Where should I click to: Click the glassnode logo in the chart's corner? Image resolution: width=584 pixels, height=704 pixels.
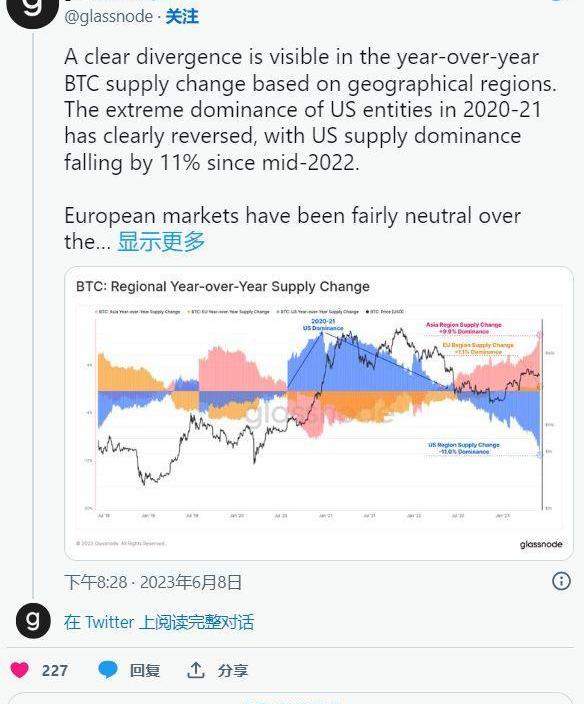coord(541,544)
